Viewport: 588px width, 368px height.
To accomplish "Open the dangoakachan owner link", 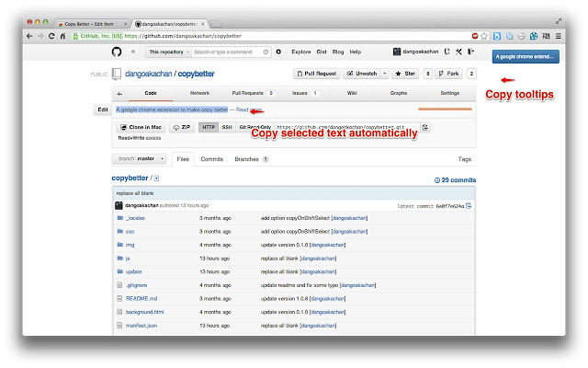I will (x=149, y=74).
